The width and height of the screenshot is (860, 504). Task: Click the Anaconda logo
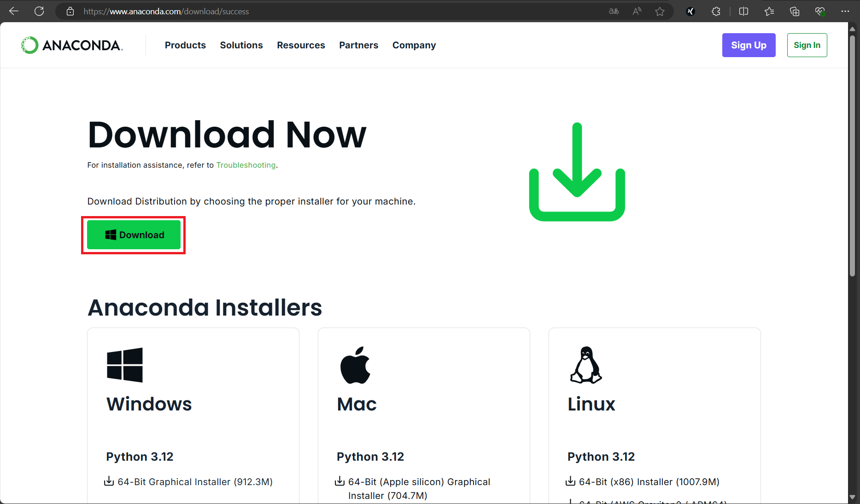[72, 45]
